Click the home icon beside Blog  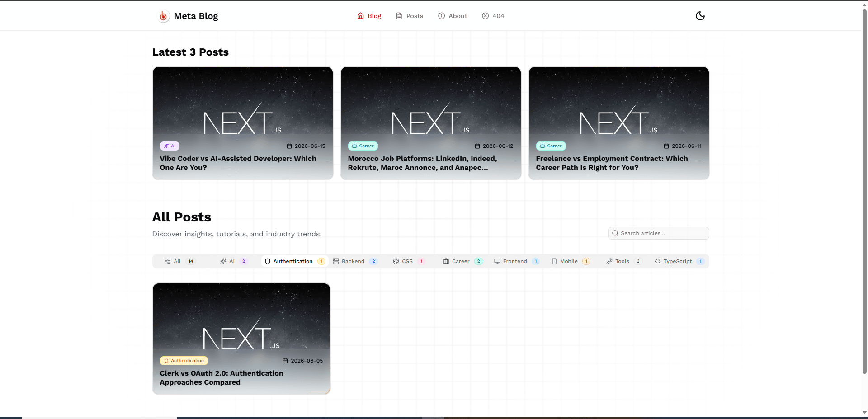point(360,16)
